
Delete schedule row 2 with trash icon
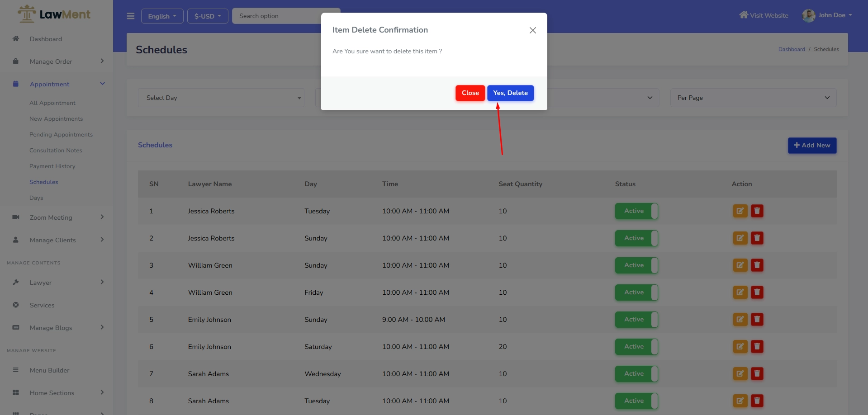click(x=757, y=238)
